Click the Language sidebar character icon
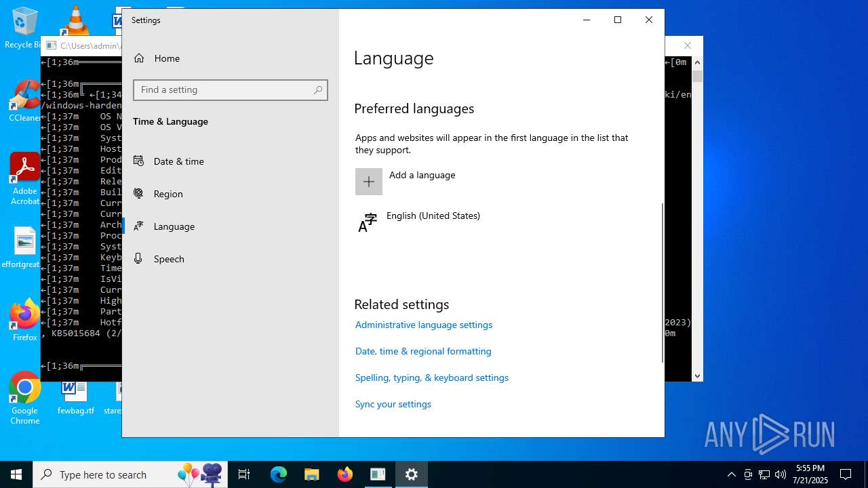Screen dimensions: 868x488 click(x=138, y=226)
